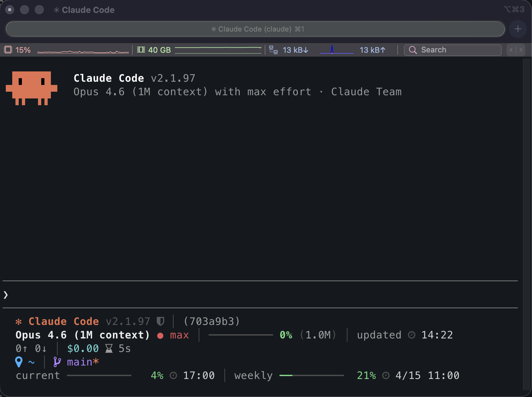Click the network throughput graph
Viewport: 532px width, 397px height.
(x=337, y=50)
